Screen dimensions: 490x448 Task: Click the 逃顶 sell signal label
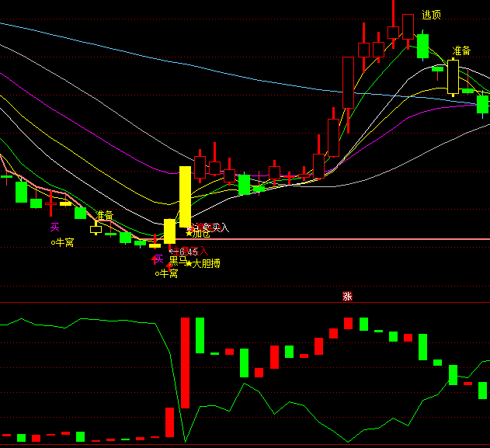tap(431, 15)
